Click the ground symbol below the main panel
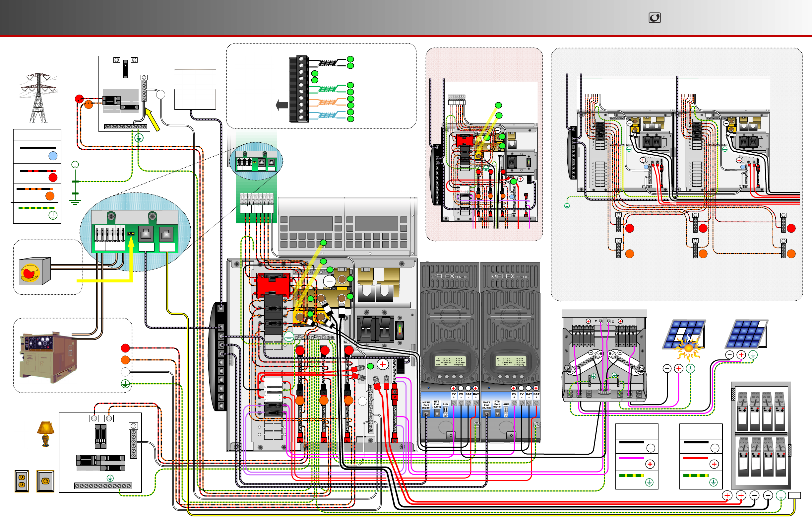The width and height of the screenshot is (812, 526). [x=139, y=138]
